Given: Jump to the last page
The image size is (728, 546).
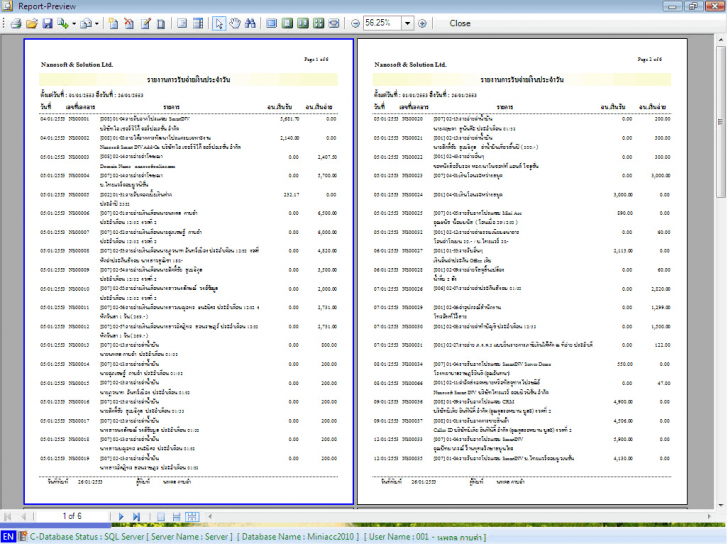Looking at the screenshot, I should pos(136,516).
